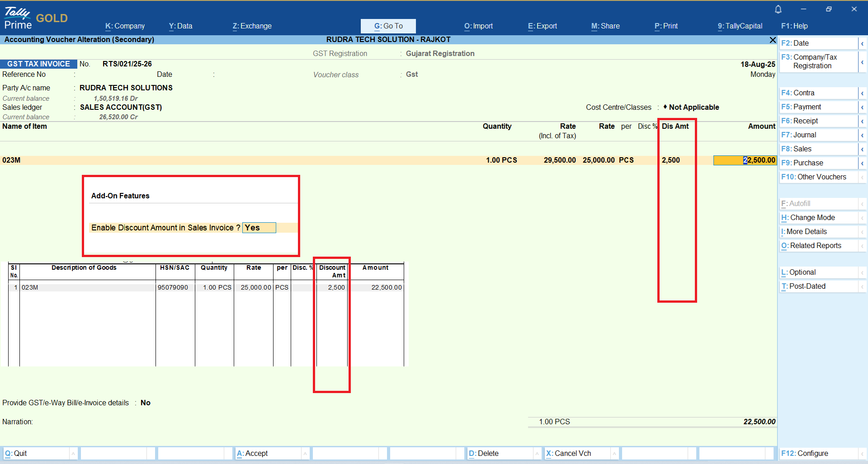This screenshot has width=868, height=464.
Task: Click the highlighted Amount 22,500.00 field
Action: click(x=744, y=160)
